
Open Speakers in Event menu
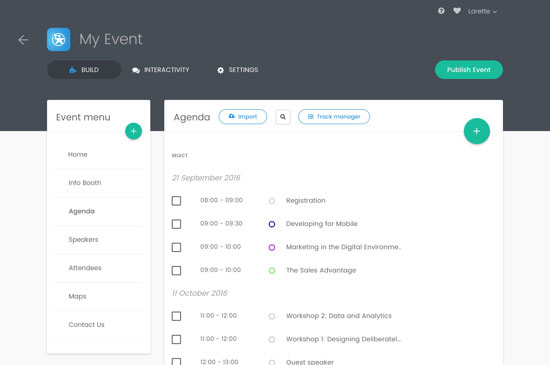83,239
